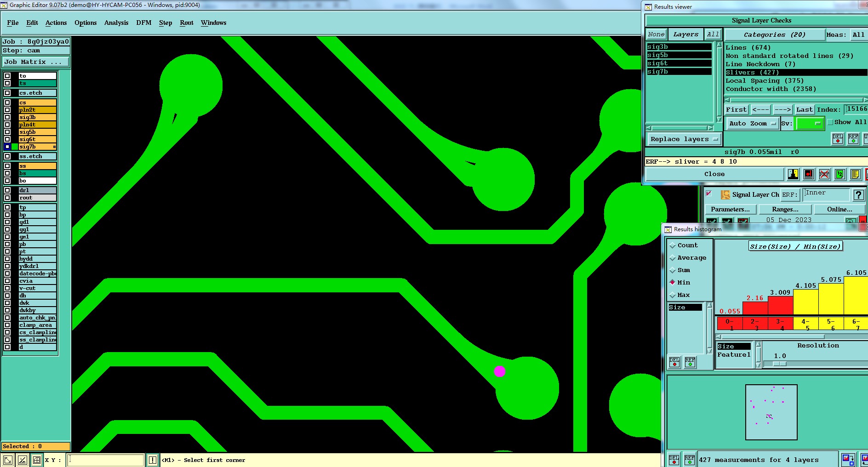Click the red dot screen icon beside Close
868x467 pixels.
[x=809, y=174]
